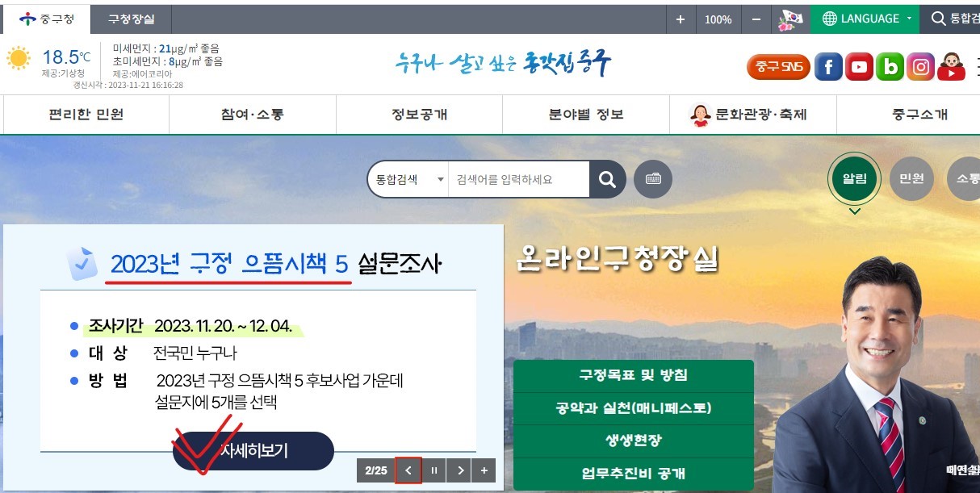
Task: Open the YouTube channel icon
Action: 859,67
